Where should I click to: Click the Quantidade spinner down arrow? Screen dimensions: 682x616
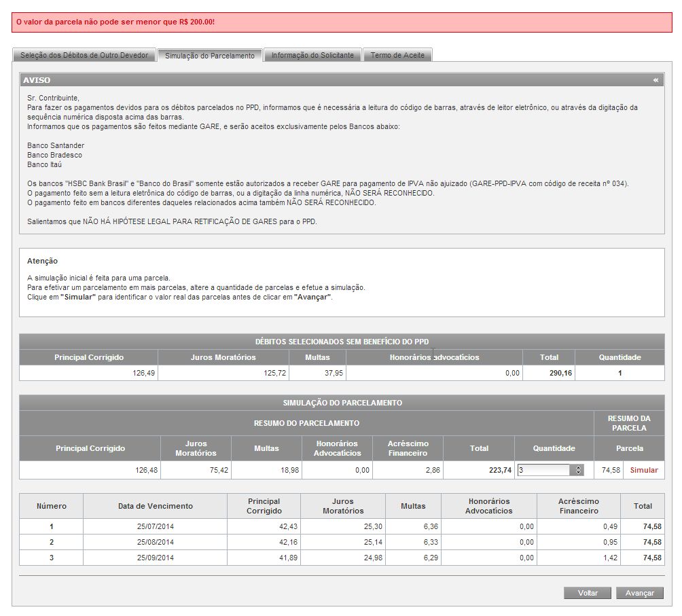[x=579, y=473]
